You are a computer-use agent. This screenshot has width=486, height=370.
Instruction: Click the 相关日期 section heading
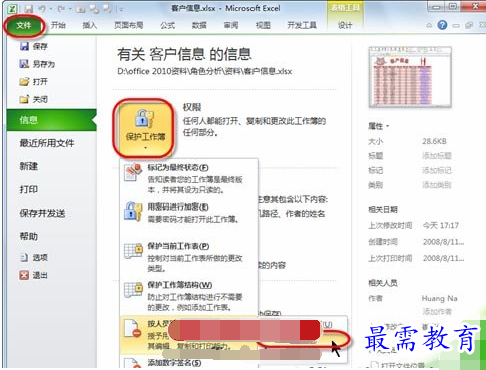(383, 210)
